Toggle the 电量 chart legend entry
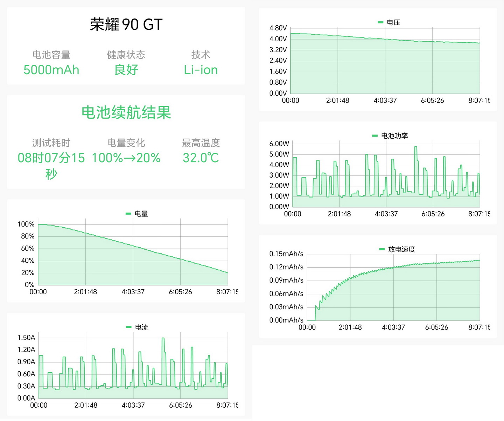 pos(137,214)
